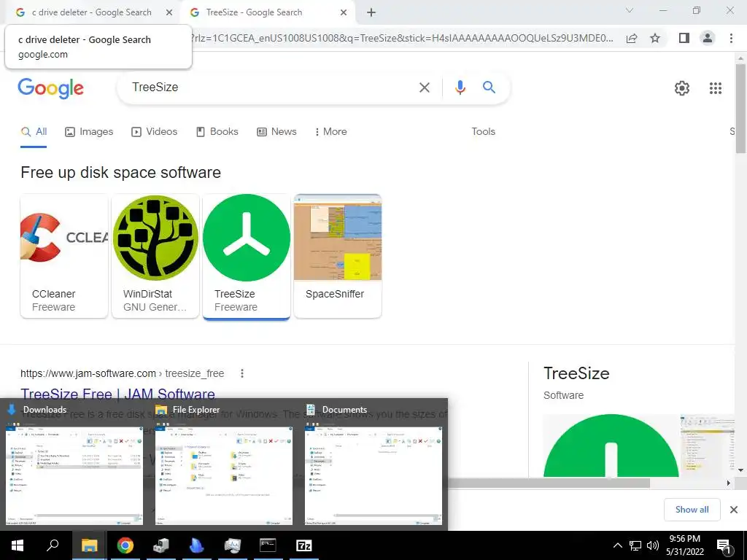747x560 pixels.
Task: Select the All results tab
Action: [x=34, y=132]
